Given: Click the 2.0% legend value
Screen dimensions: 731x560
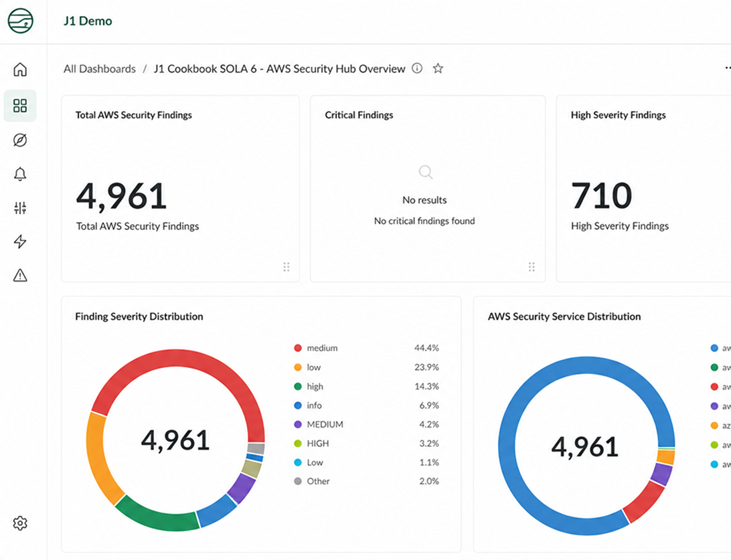Looking at the screenshot, I should 429,481.
